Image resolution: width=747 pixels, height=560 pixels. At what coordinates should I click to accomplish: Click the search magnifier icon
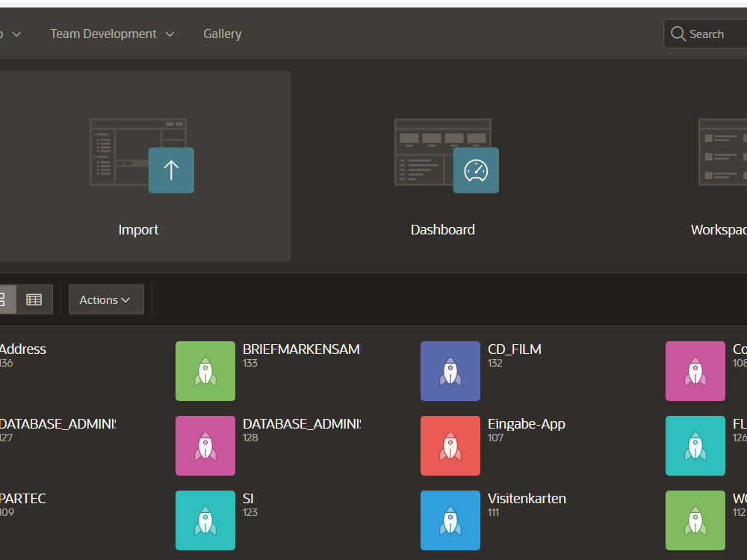click(x=678, y=34)
